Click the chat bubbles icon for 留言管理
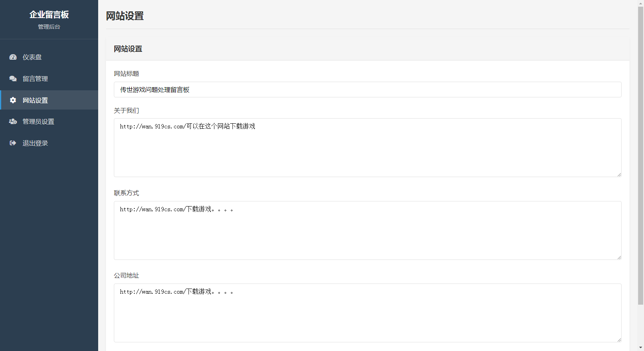644x351 pixels. tap(13, 79)
